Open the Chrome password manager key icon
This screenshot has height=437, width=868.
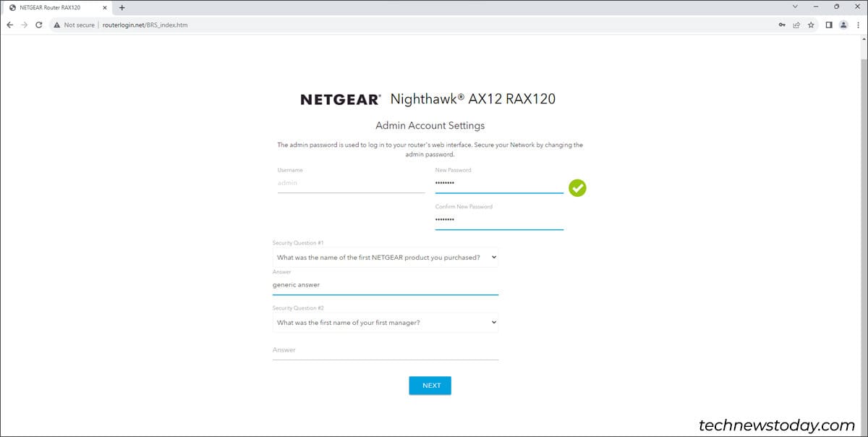(782, 25)
